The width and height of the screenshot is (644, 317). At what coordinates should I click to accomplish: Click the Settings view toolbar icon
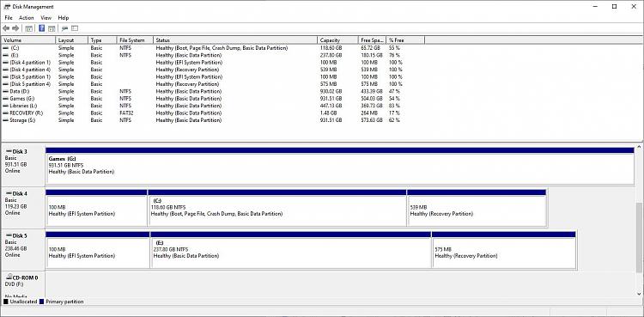coord(75,28)
